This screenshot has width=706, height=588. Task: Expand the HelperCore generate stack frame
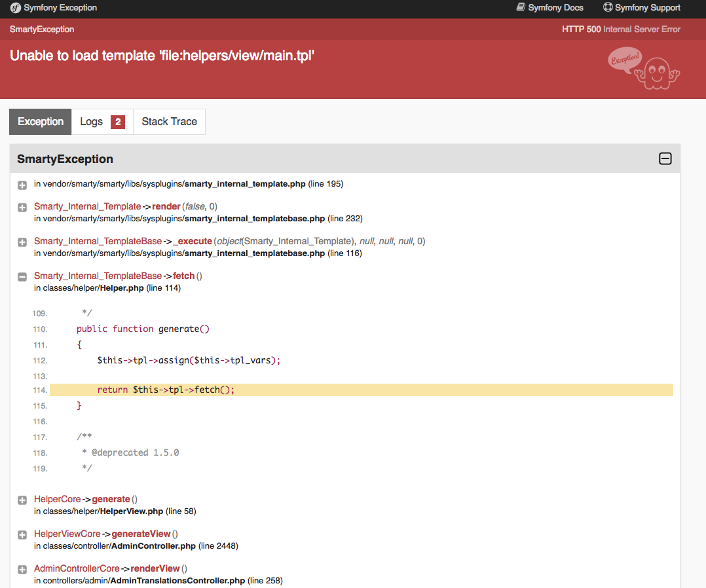(22, 500)
